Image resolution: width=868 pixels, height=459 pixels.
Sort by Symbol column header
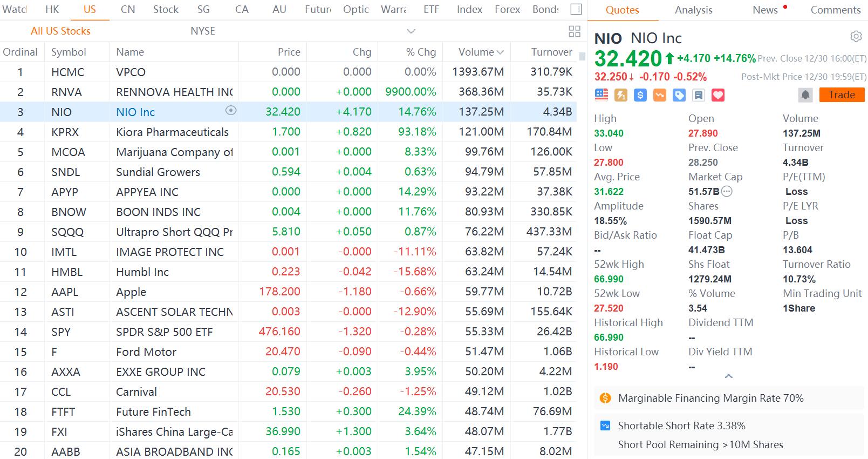[69, 52]
